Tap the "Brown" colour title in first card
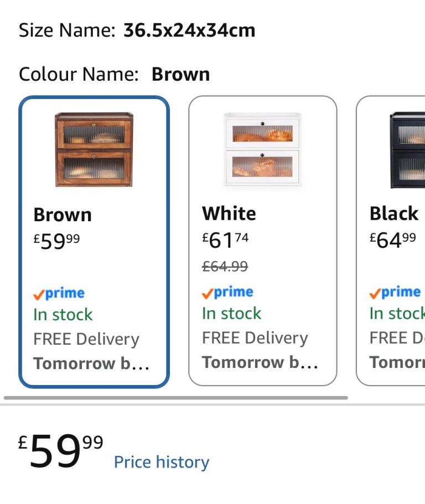Screen dimensions: 425x504 63,215
